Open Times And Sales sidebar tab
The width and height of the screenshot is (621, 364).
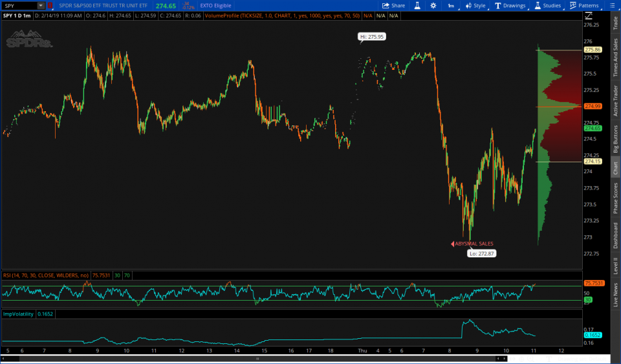(615, 58)
